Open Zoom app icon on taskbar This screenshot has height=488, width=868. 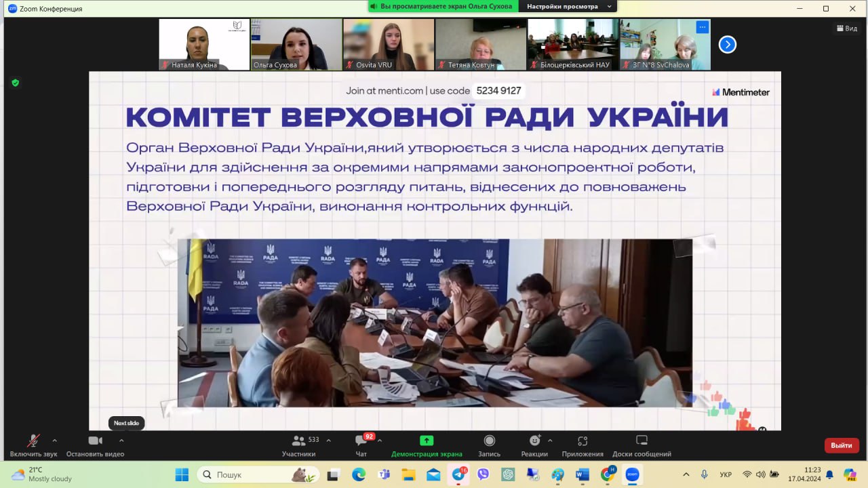(632, 475)
